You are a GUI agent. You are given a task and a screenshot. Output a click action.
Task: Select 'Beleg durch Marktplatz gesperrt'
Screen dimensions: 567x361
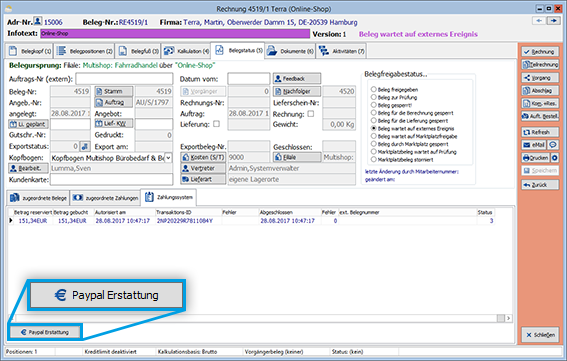coord(374,144)
